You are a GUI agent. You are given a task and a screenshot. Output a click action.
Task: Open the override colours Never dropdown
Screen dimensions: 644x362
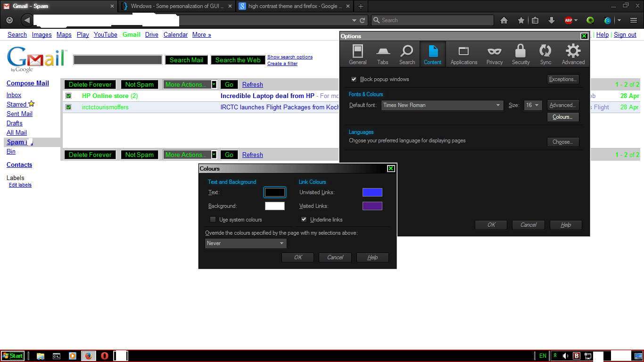[246, 243]
